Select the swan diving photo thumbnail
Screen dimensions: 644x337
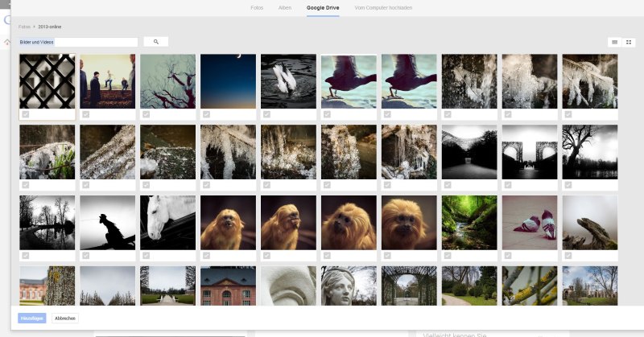click(x=288, y=81)
